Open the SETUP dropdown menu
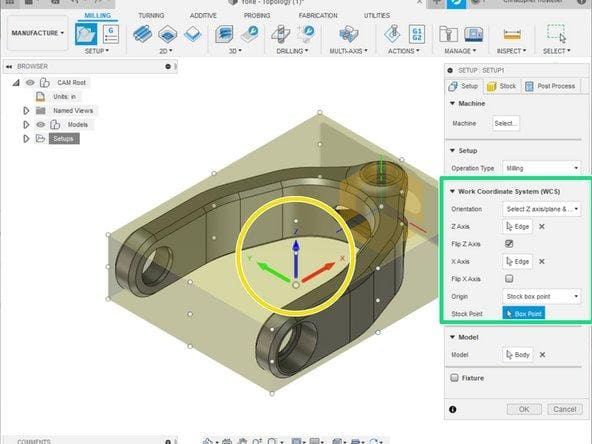 pos(97,51)
